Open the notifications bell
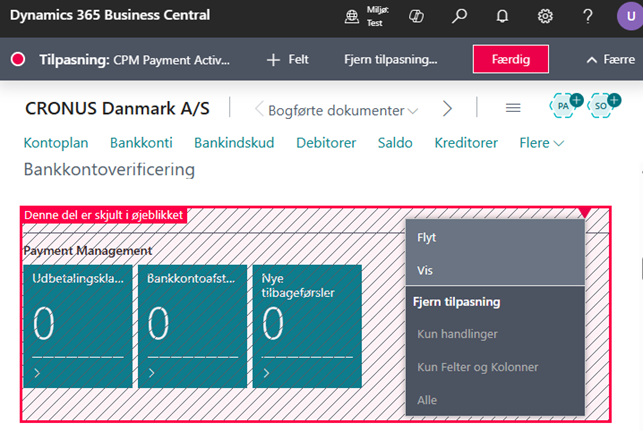This screenshot has width=643, height=431. [502, 16]
